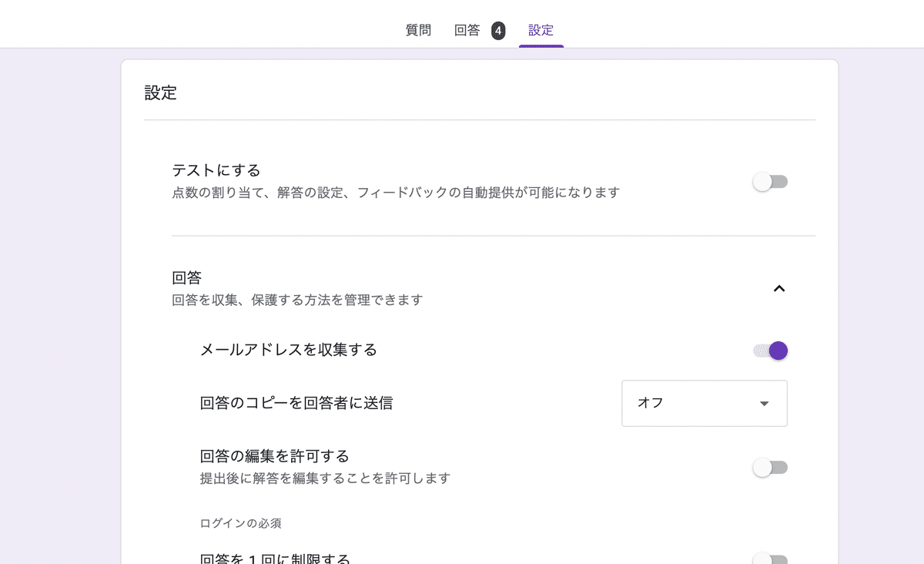
Task: Switch to the 回答 tab
Action: point(467,31)
